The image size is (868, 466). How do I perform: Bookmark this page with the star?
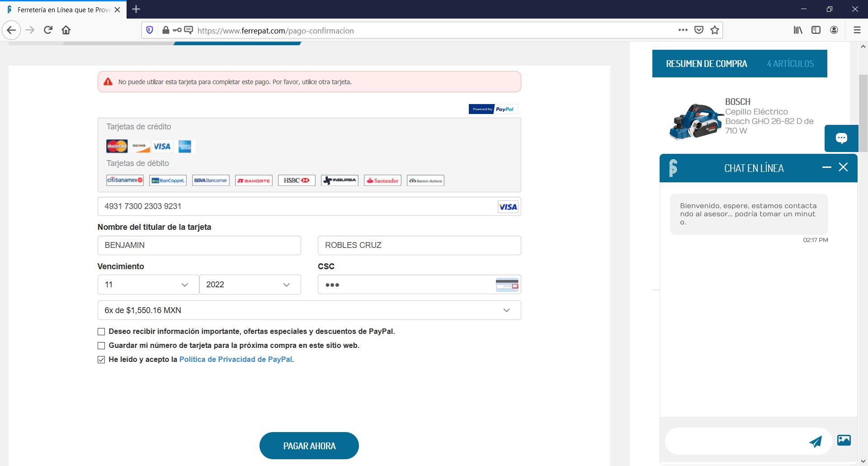[715, 30]
